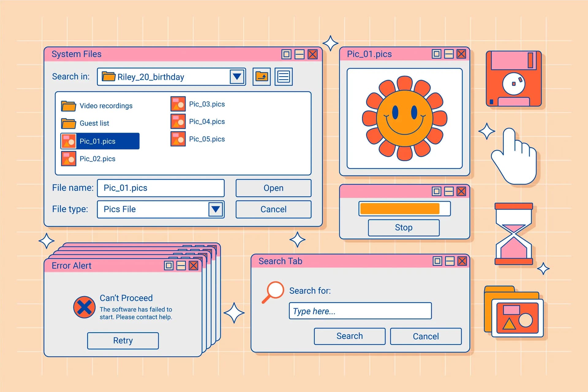This screenshot has height=392, width=588.
Task: Click the red error X icon
Action: click(x=84, y=307)
